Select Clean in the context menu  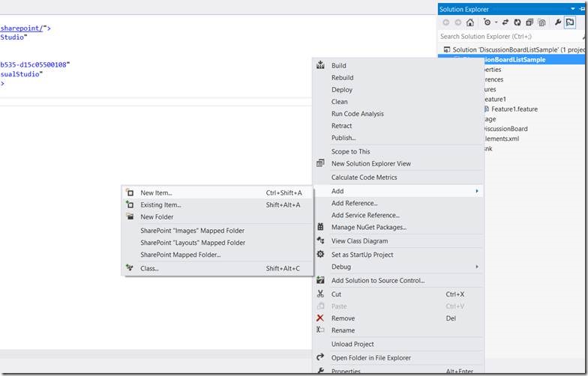click(339, 102)
